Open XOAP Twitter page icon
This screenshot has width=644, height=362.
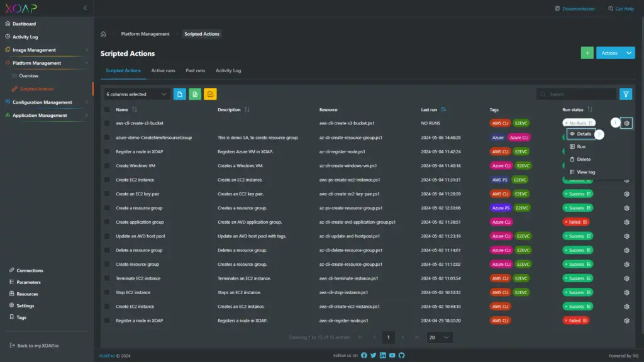click(374, 356)
